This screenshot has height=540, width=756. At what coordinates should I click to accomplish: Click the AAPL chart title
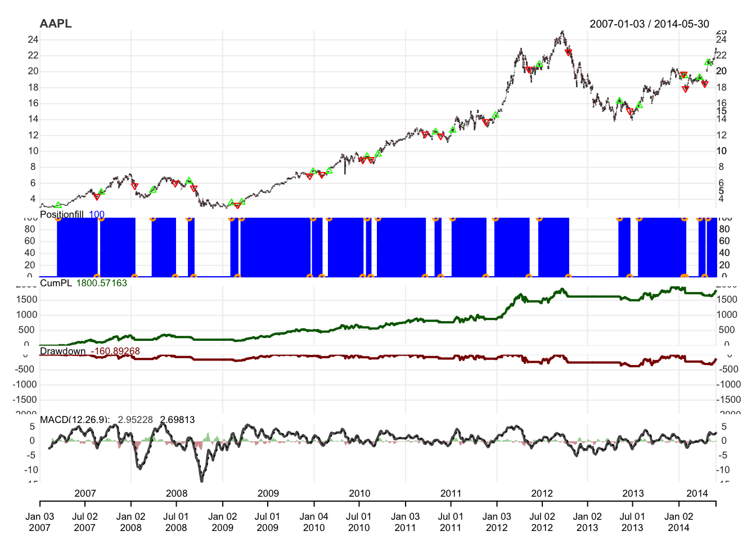[56, 24]
